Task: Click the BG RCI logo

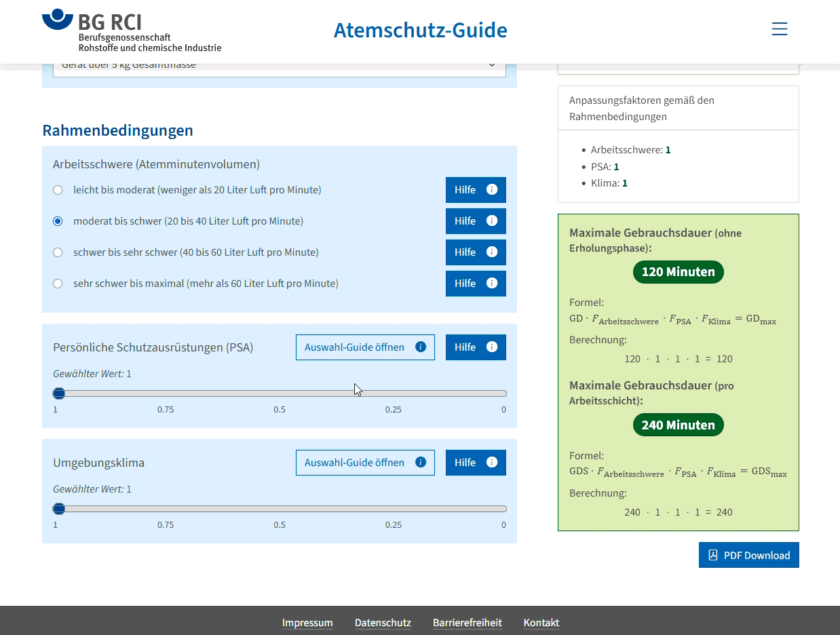Action: coord(131,31)
